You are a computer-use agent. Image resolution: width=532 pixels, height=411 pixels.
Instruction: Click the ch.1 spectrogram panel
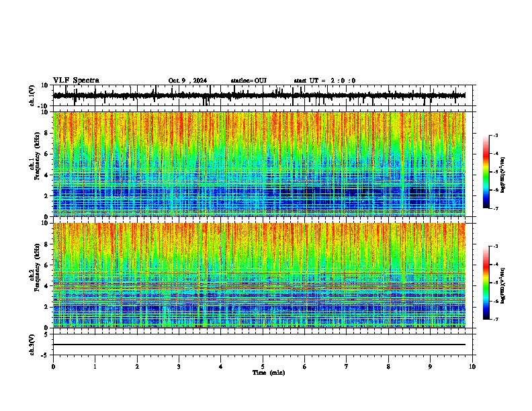pyautogui.click(x=259, y=164)
